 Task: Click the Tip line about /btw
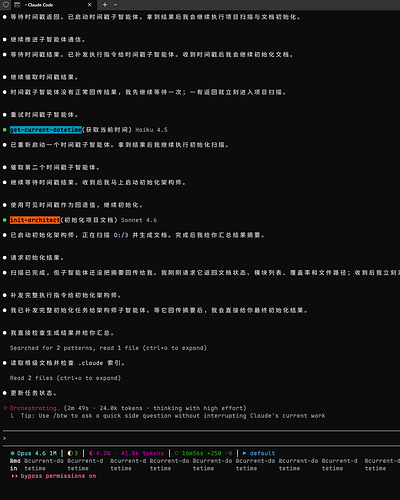[173, 416]
